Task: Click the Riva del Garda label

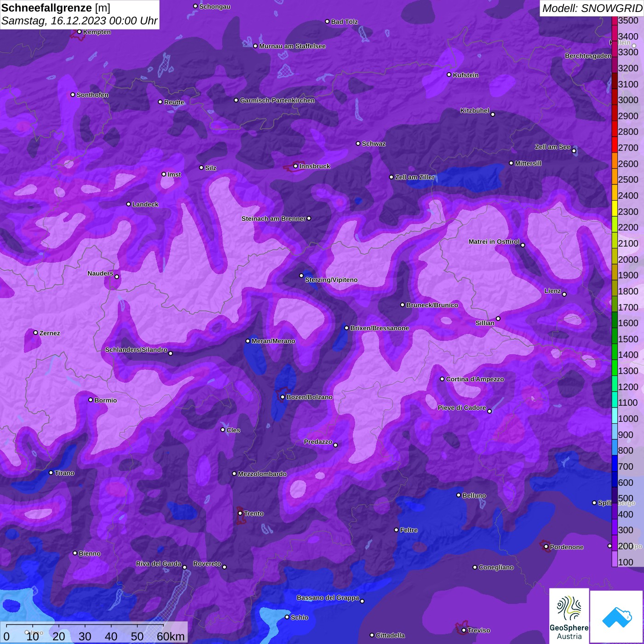Action: [159, 563]
